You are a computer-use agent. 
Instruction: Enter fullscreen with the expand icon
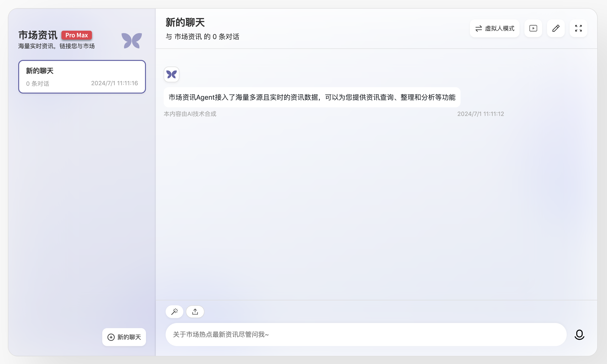point(578,28)
